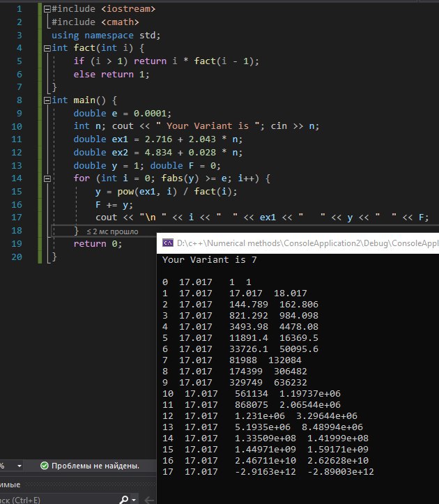Click console value '1.19737e+06'
Image resolution: width=439 pixels, height=504 pixels.
310,394
